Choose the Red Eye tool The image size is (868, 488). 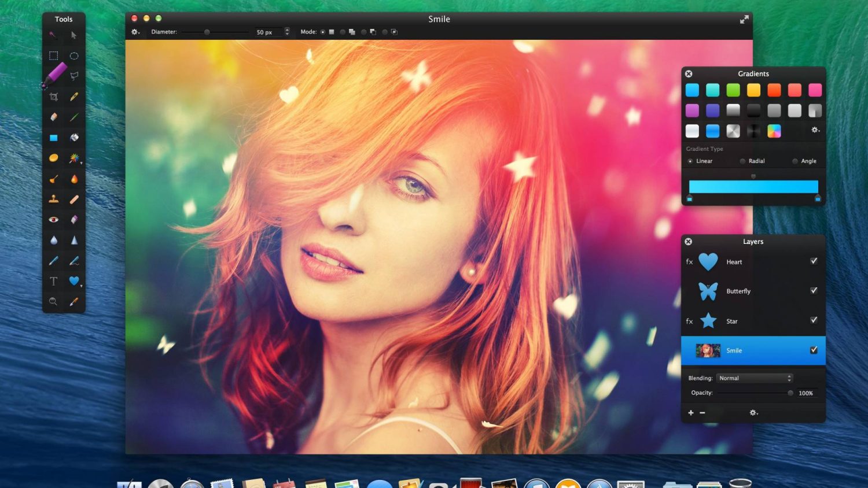pos(53,220)
